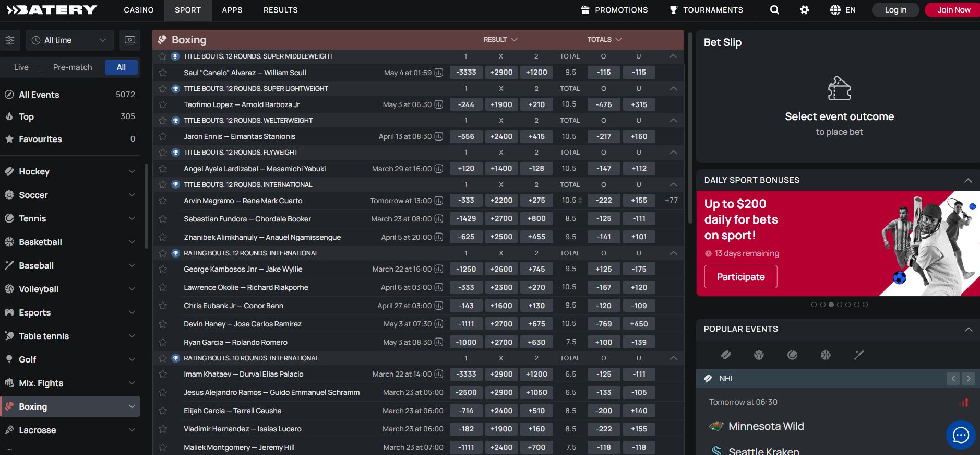Click the Tournaments trophy icon

674,10
